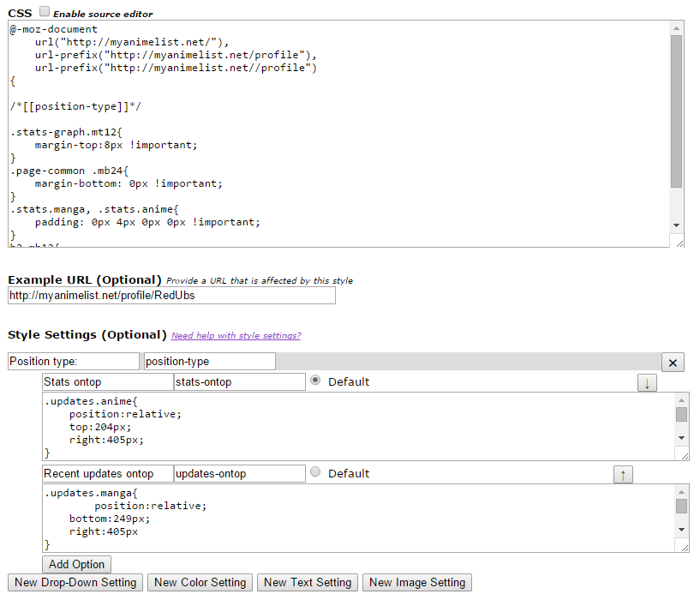Move Recent updates ontop option up
700x606 pixels.
point(623,474)
